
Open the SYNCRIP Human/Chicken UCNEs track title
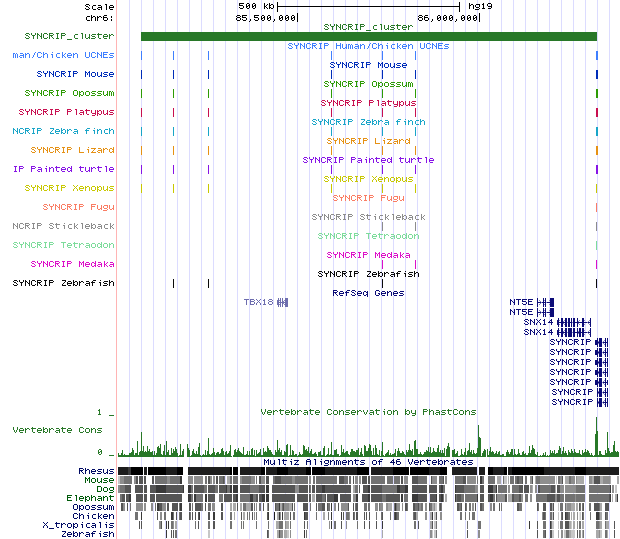click(368, 46)
